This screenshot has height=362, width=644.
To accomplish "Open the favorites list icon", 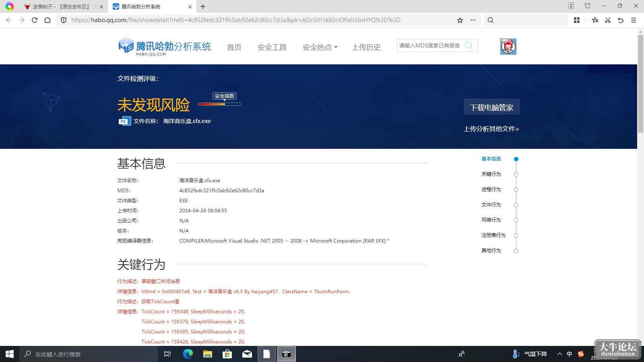I will [595, 20].
